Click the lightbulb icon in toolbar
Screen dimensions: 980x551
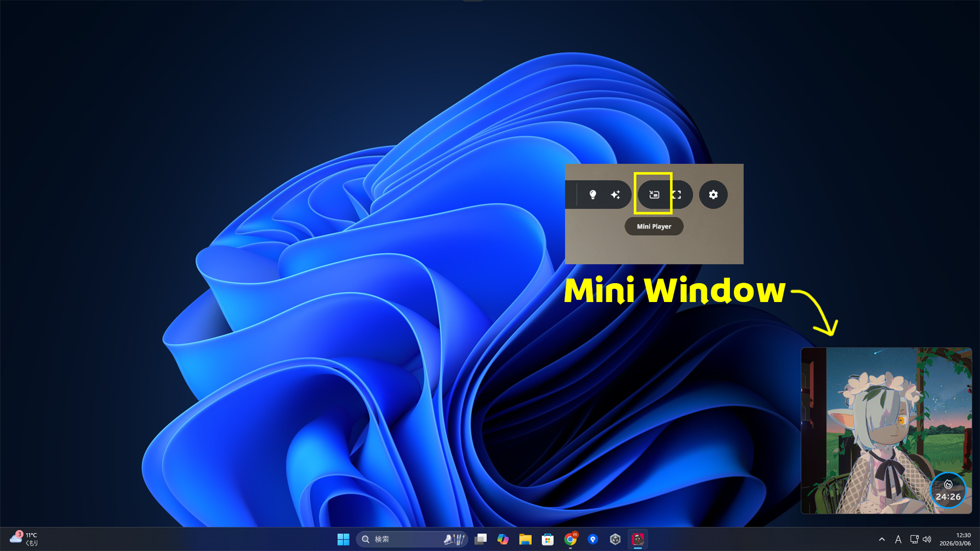coord(593,194)
